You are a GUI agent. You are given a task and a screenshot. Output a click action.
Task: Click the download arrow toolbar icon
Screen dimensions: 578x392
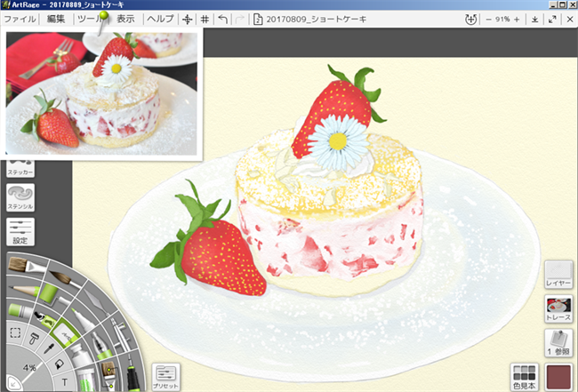pos(534,20)
